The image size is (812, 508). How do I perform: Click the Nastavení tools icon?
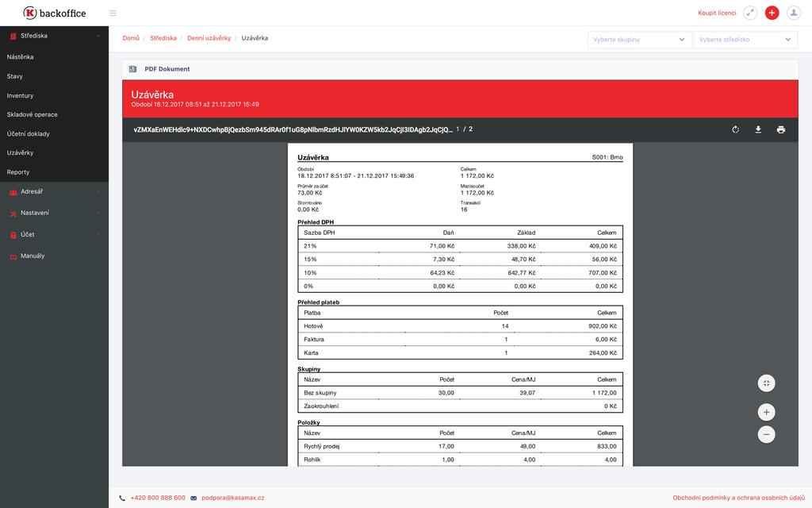pyautogui.click(x=13, y=214)
